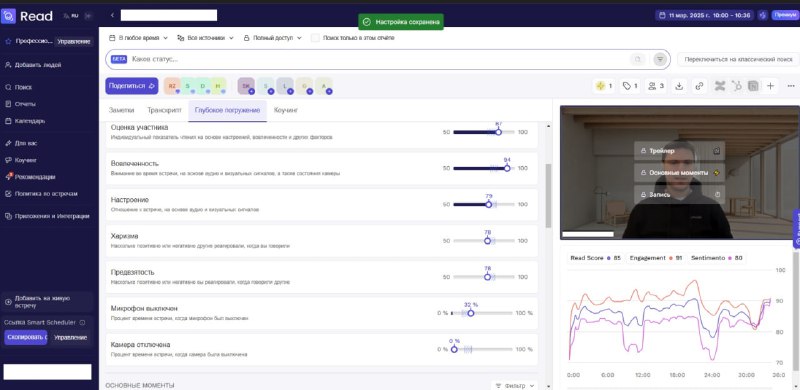Switch to the "Транскрипт" tab
The image size is (800, 390).
point(164,110)
